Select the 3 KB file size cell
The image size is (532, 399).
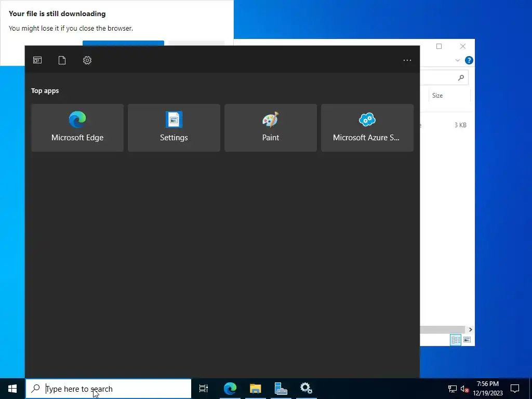[x=460, y=125]
